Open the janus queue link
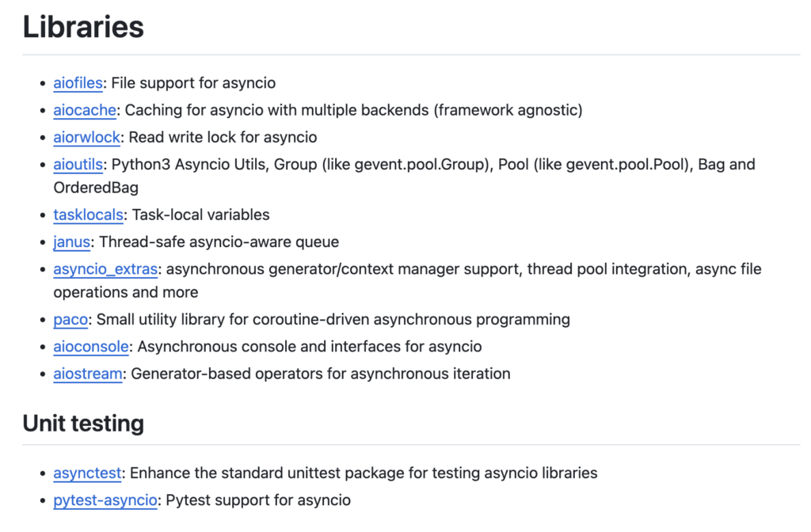This screenshot has width=811, height=532. click(x=71, y=241)
